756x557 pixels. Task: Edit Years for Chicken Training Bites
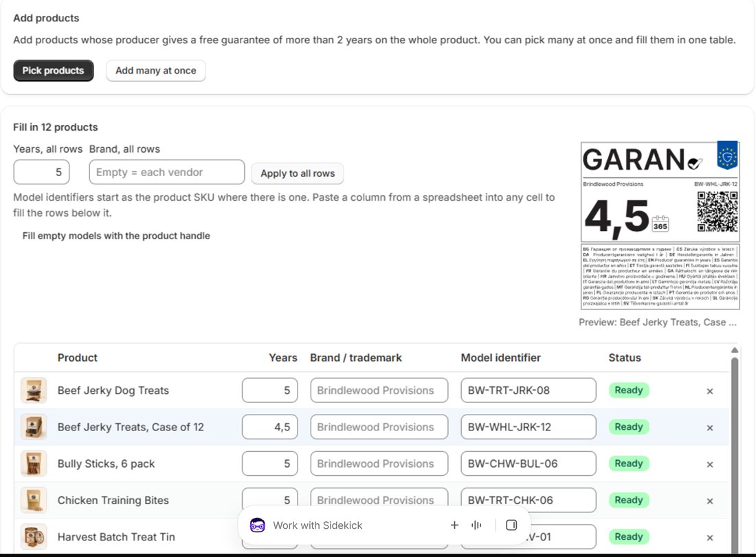[270, 498]
